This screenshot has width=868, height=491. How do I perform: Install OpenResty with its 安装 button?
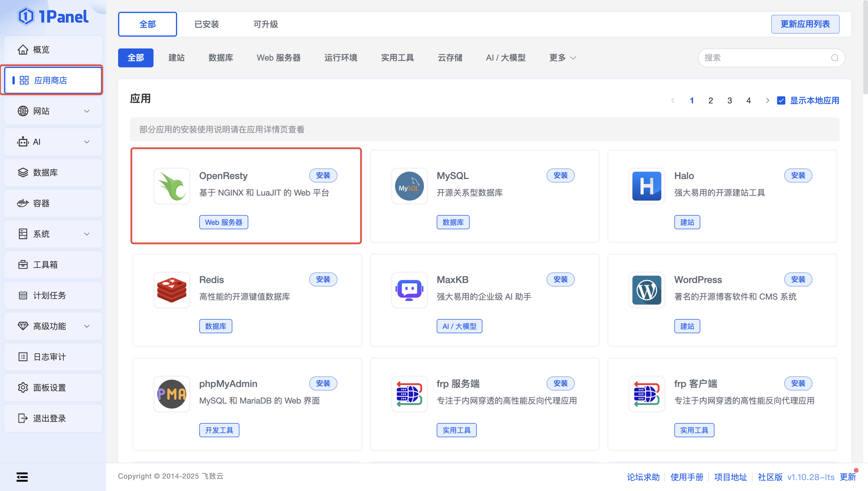[x=323, y=175]
